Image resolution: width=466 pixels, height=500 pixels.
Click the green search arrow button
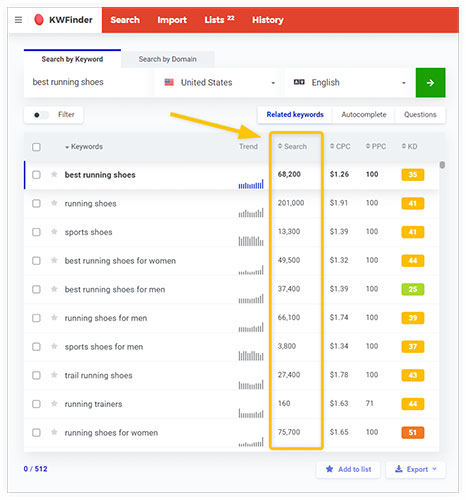[430, 83]
